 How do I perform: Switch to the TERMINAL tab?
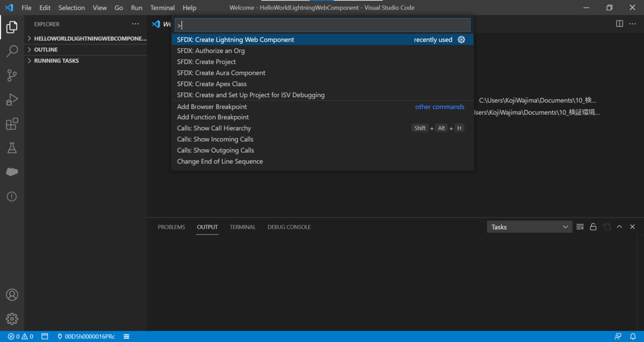(243, 227)
